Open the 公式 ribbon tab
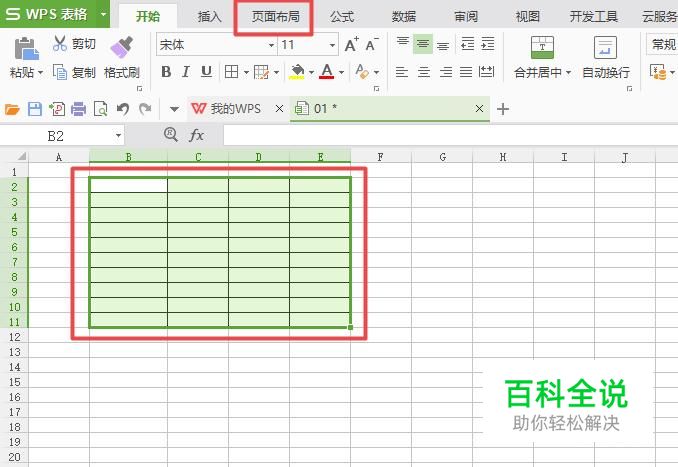Viewport: 678px width, 467px height. tap(342, 16)
